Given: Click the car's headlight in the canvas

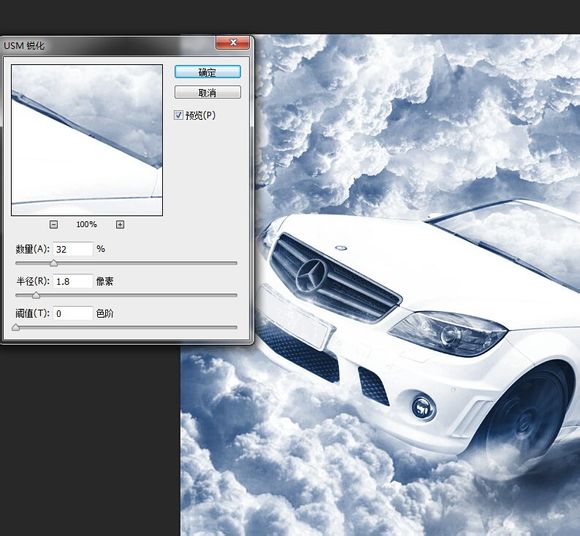Looking at the screenshot, I should click(x=448, y=333).
